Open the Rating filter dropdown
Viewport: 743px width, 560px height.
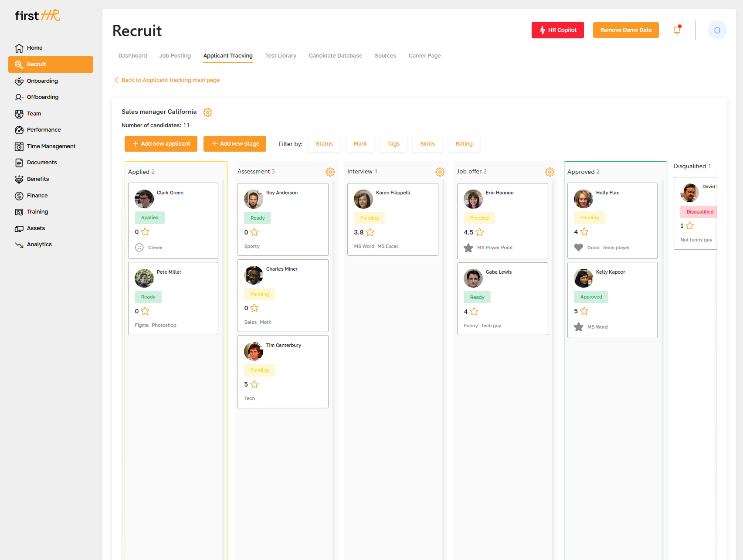[464, 144]
